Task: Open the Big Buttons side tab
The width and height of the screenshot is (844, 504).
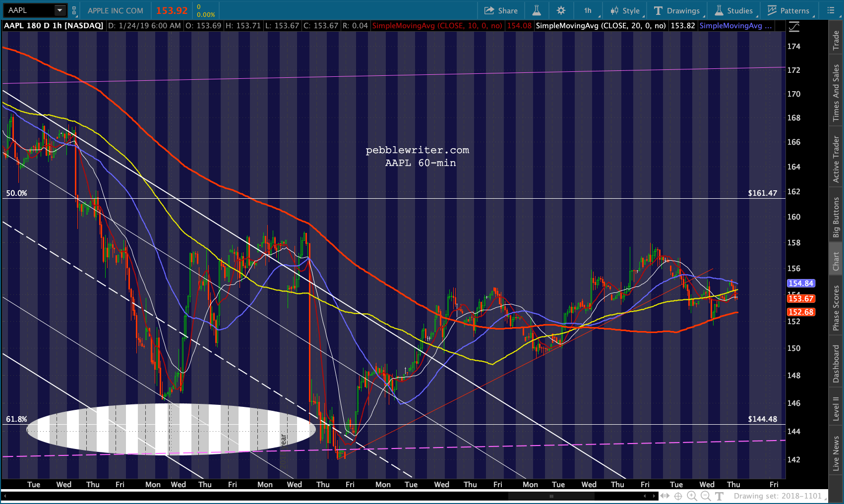Action: coord(836,218)
